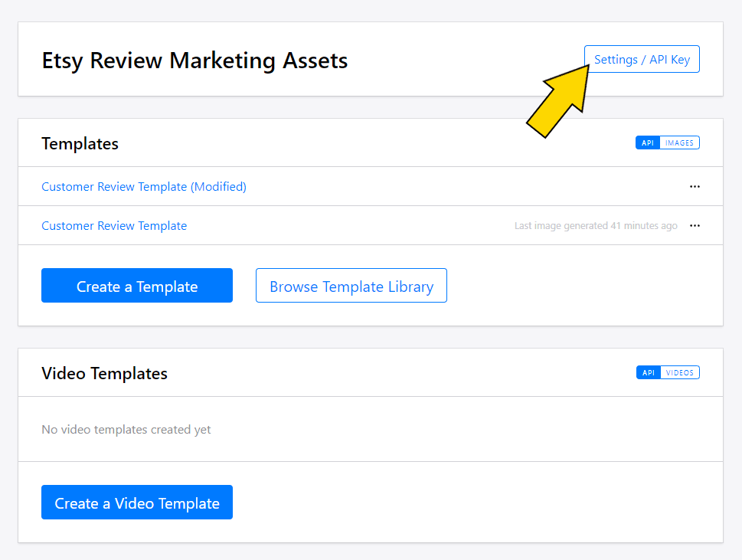Open the API IMAGES badge in Templates
Image resolution: width=742 pixels, height=560 pixels.
point(667,142)
